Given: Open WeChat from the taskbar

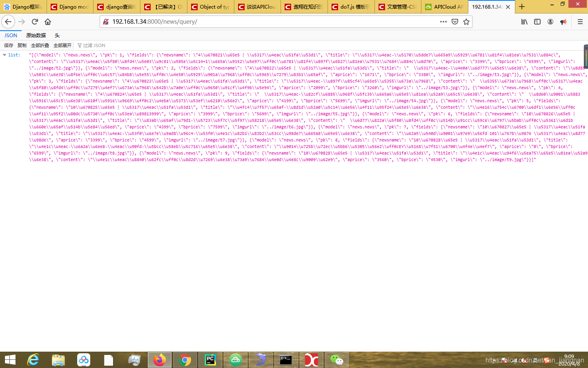Looking at the screenshot, I should (x=336, y=360).
